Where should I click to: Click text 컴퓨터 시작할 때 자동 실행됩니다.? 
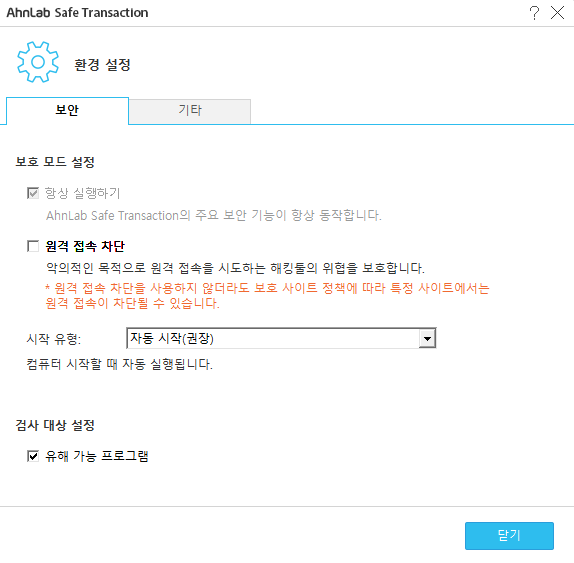click(119, 364)
